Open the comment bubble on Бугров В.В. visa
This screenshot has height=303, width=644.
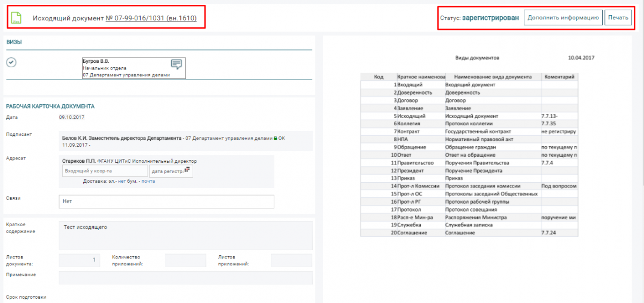click(176, 64)
